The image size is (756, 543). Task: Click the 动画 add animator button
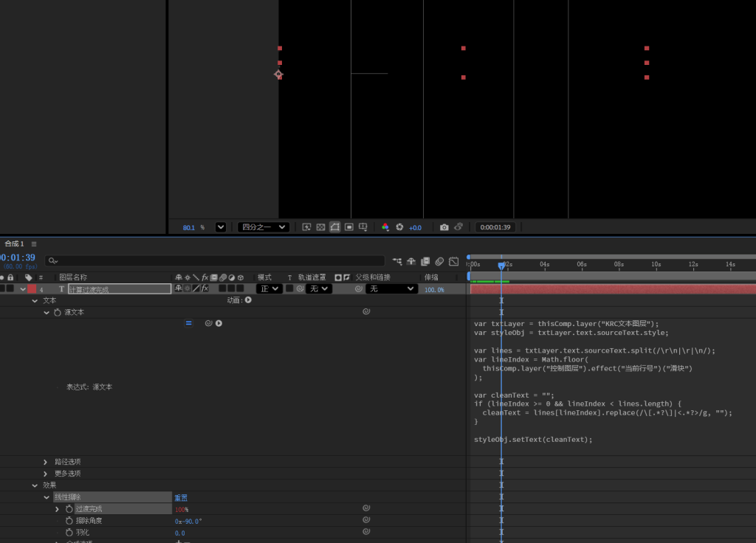pos(248,300)
